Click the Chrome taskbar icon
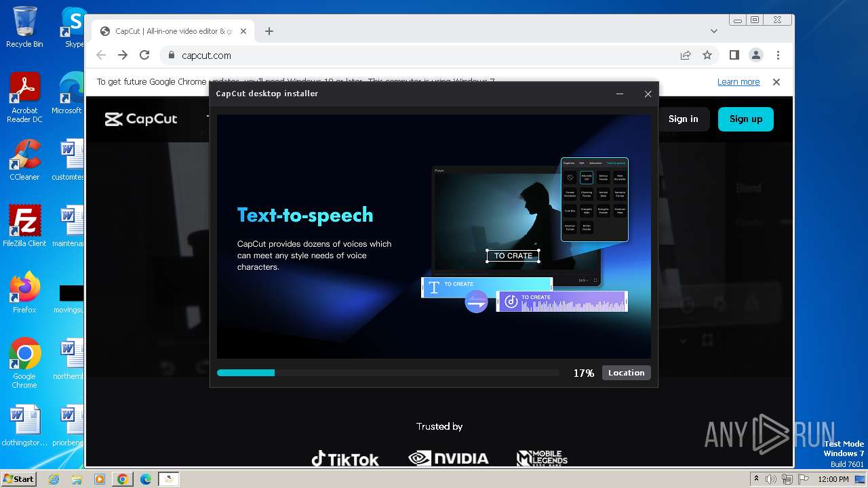This screenshot has width=868, height=488. pyautogui.click(x=122, y=479)
